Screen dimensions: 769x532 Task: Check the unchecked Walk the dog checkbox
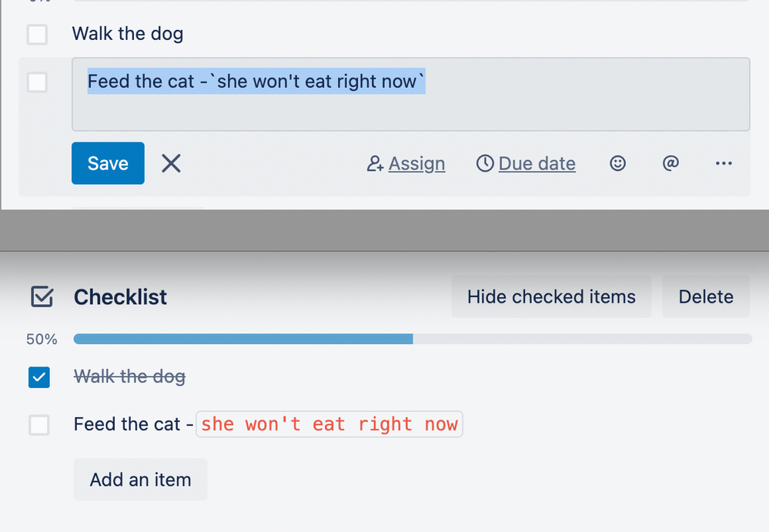coord(37,35)
